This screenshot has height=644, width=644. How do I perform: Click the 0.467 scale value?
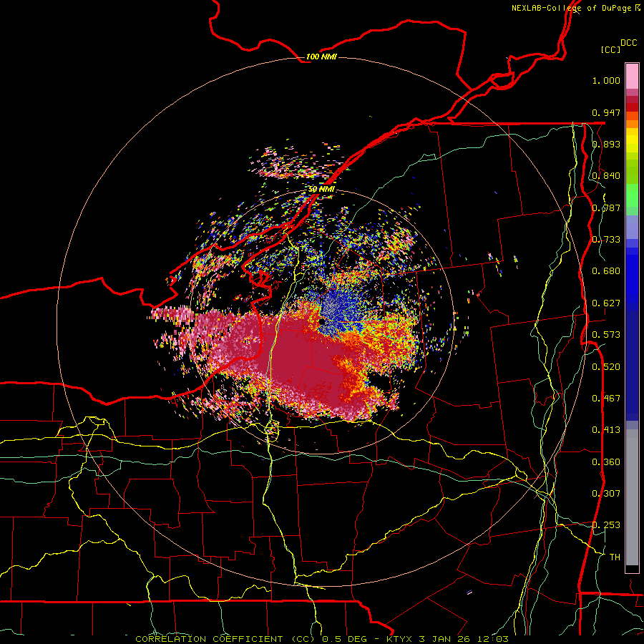[606, 399]
